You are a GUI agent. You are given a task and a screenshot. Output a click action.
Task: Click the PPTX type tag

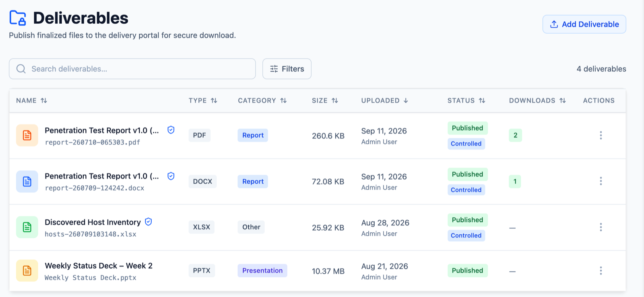(202, 270)
